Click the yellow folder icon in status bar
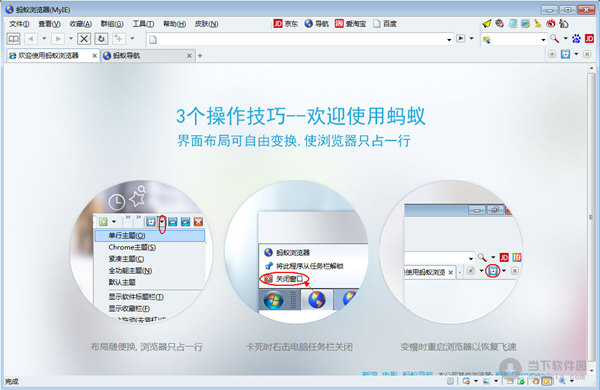This screenshot has height=390, width=600. click(x=510, y=381)
